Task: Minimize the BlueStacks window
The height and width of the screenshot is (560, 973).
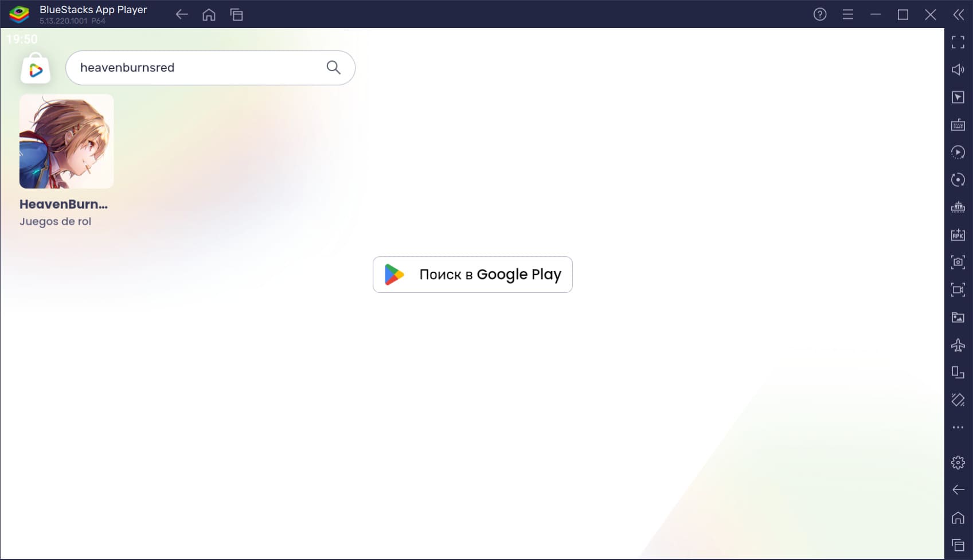Action: (x=876, y=15)
